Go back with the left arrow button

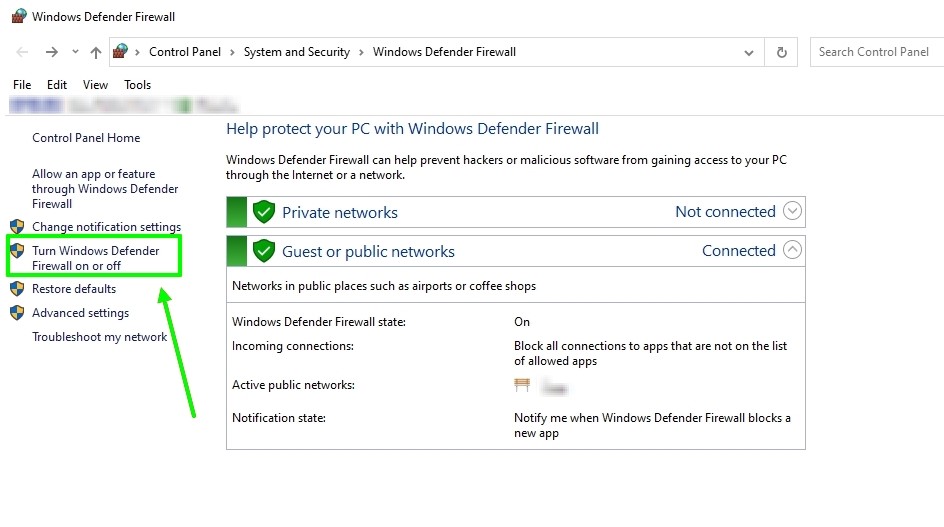tap(22, 52)
